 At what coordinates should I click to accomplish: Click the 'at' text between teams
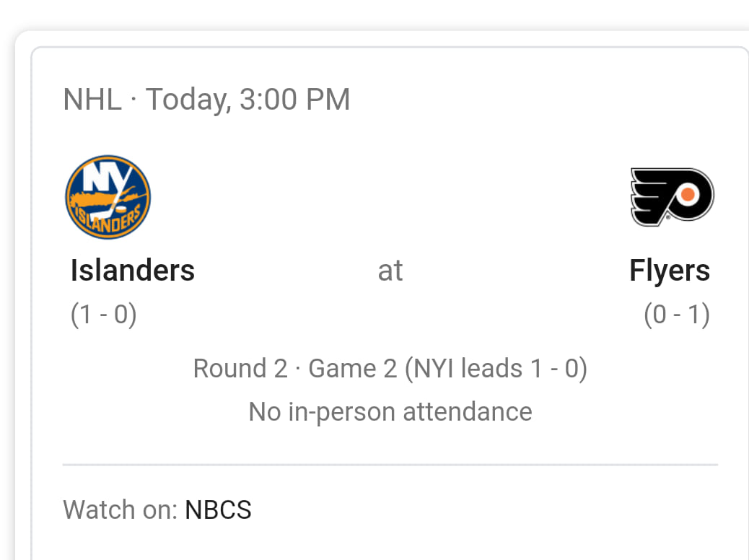(390, 271)
